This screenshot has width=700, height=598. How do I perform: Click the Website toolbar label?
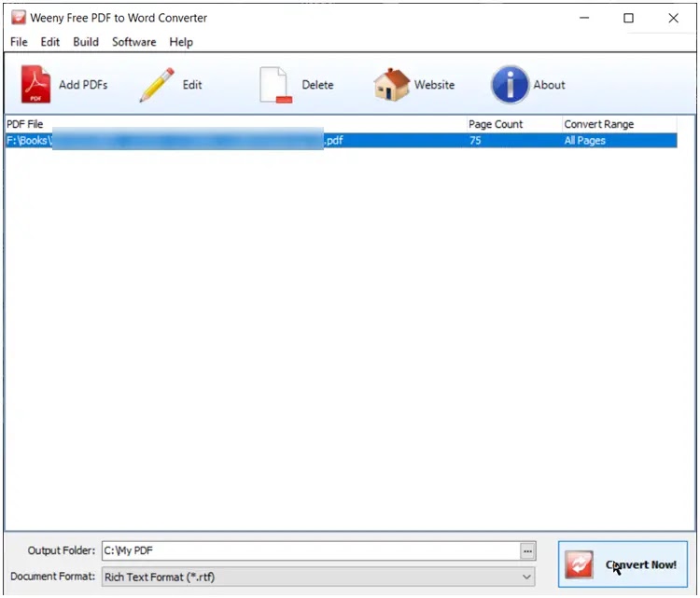(x=434, y=85)
